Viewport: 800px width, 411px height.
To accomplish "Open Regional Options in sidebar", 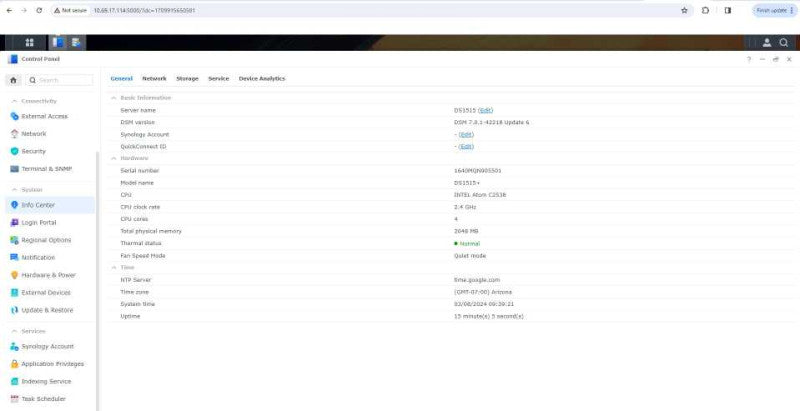I will click(46, 240).
